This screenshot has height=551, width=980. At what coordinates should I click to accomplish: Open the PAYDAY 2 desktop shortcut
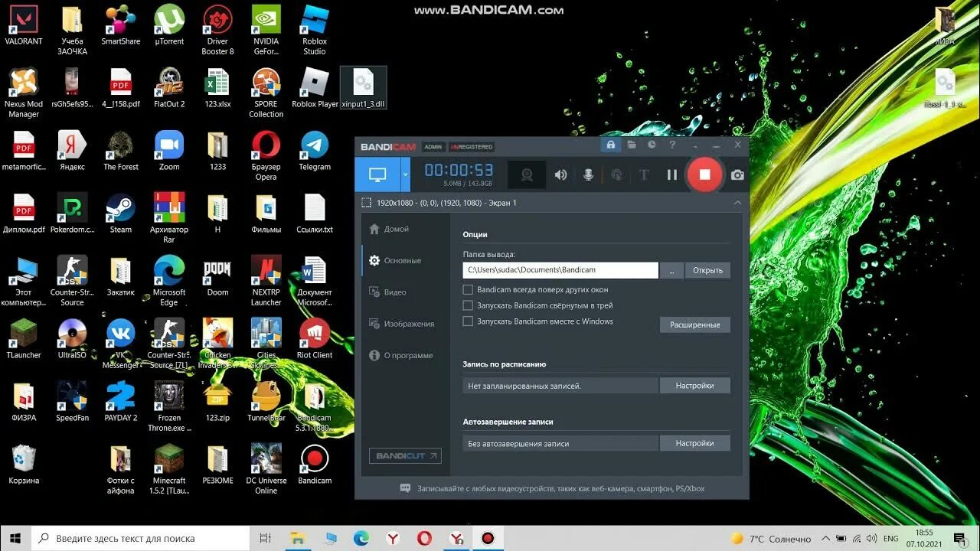point(121,402)
